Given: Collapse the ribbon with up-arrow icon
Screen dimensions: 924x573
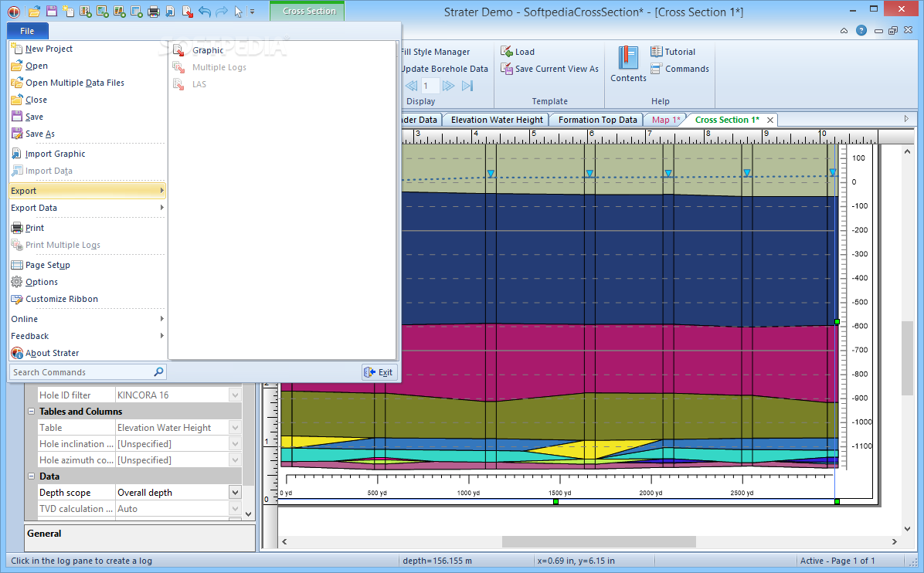Looking at the screenshot, I should pyautogui.click(x=844, y=31).
